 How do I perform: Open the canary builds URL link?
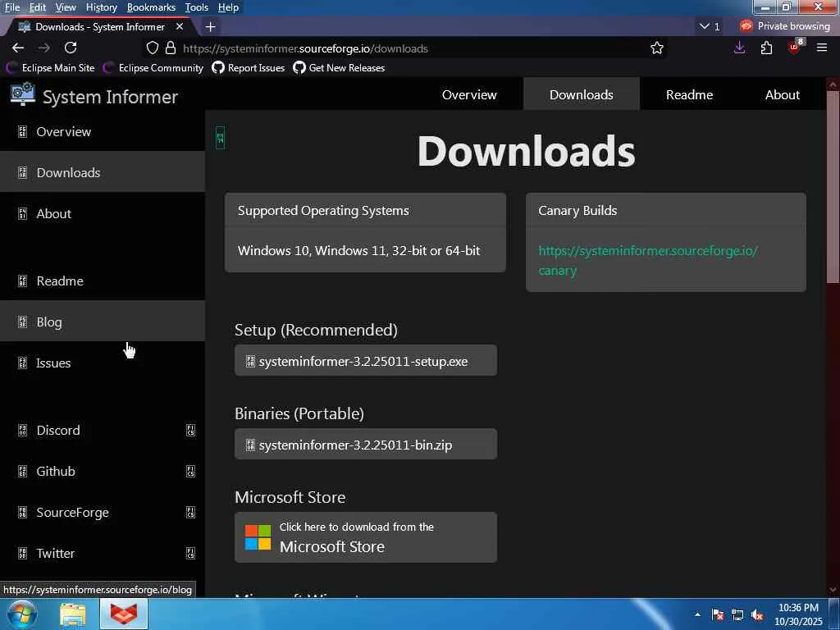coord(647,260)
